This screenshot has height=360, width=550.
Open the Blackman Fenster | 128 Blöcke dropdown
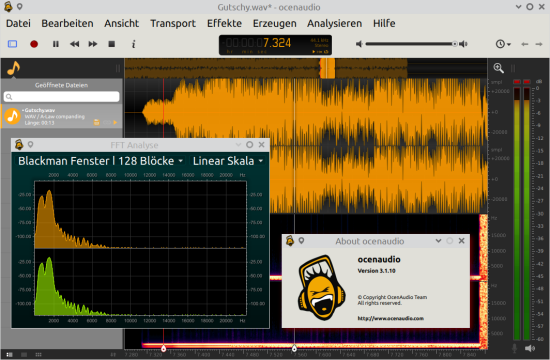100,161
